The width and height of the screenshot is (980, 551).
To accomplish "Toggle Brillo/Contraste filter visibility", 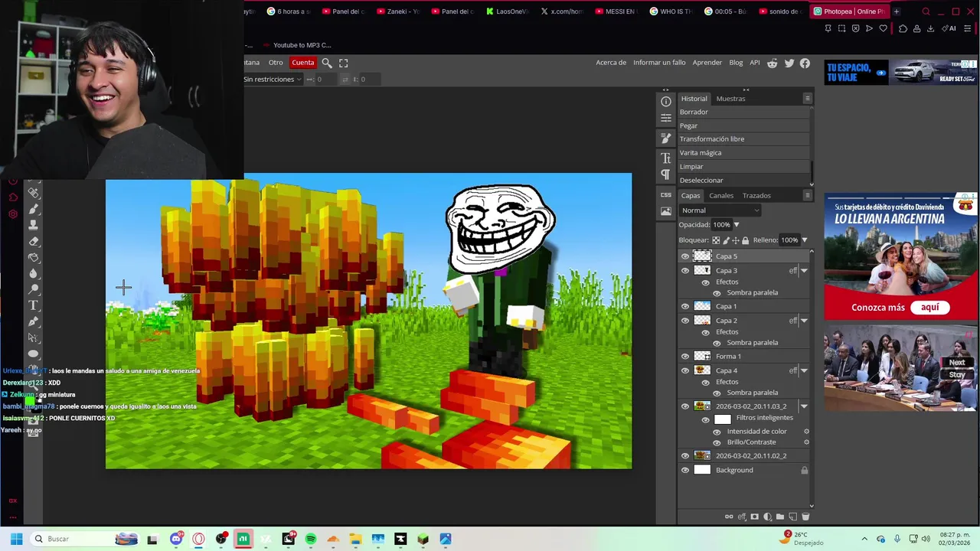I will pyautogui.click(x=717, y=442).
